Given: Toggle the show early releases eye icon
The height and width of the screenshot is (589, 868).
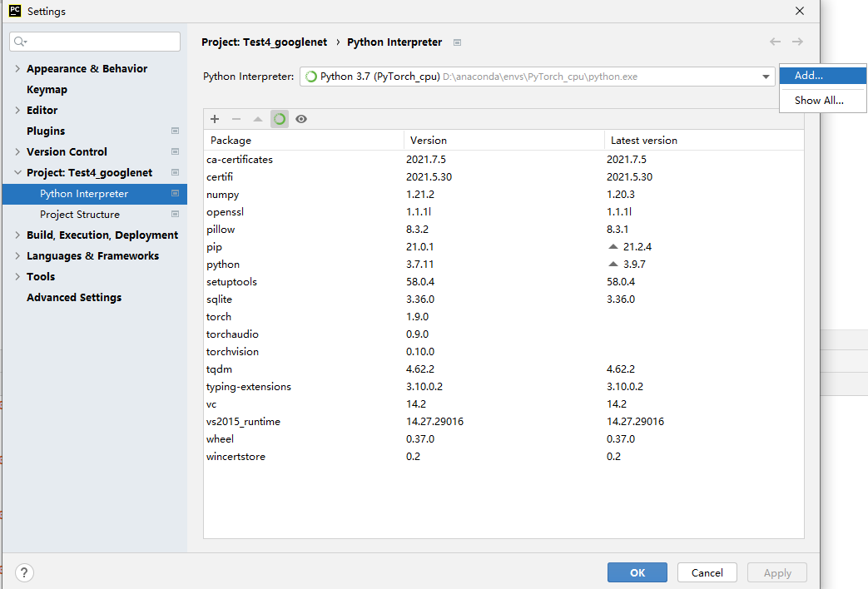Looking at the screenshot, I should [x=301, y=119].
